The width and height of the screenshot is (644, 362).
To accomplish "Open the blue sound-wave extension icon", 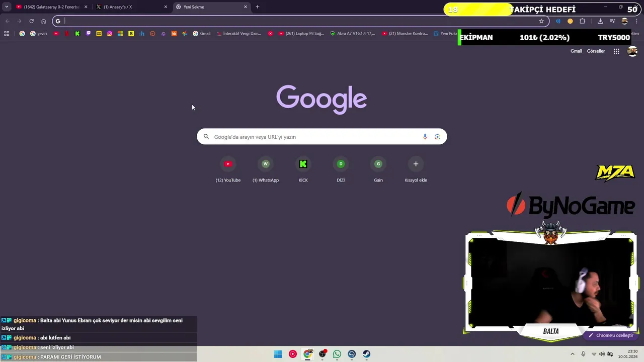I will [x=558, y=21].
